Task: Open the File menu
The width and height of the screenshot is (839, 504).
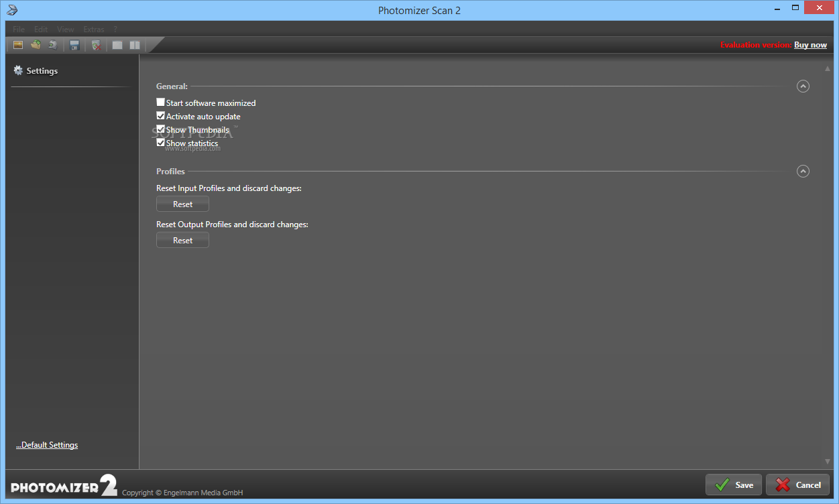Action: (x=19, y=29)
